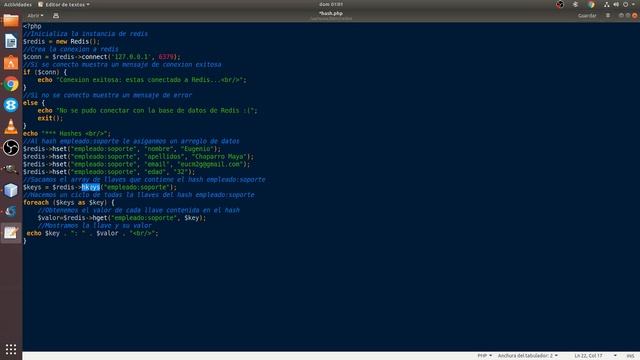640x360 pixels.
Task: Click the last echo $key line
Action: 92,233
